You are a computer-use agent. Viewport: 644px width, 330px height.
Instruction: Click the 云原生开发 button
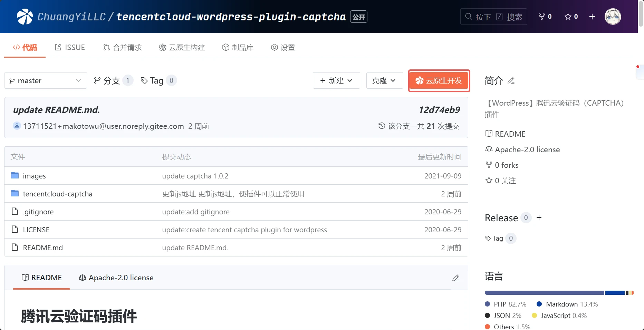tap(439, 80)
